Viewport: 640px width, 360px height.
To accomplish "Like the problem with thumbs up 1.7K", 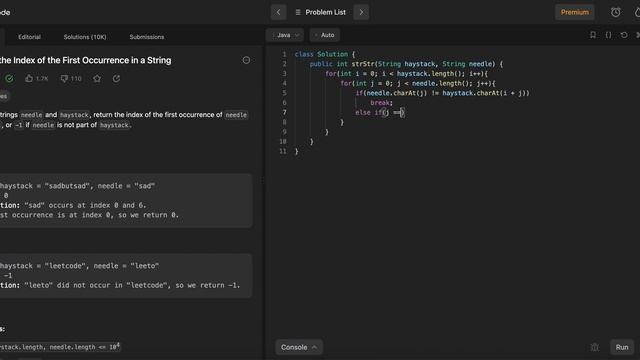I will tap(36, 78).
